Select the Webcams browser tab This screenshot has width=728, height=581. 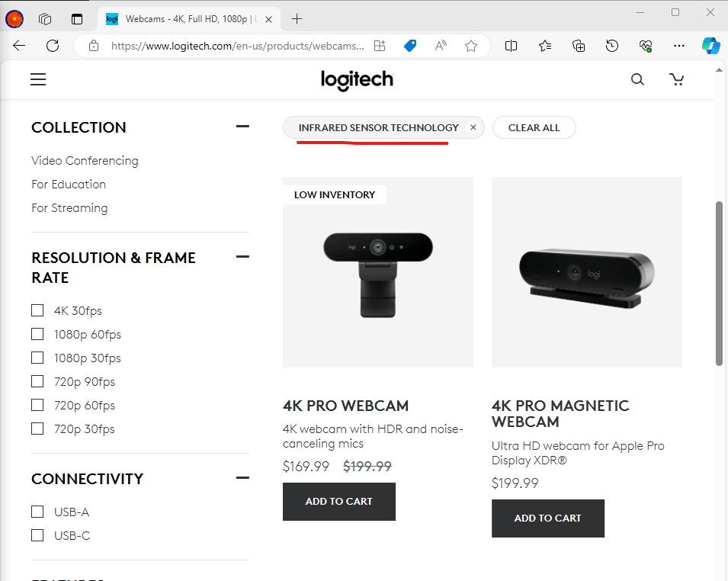click(183, 19)
